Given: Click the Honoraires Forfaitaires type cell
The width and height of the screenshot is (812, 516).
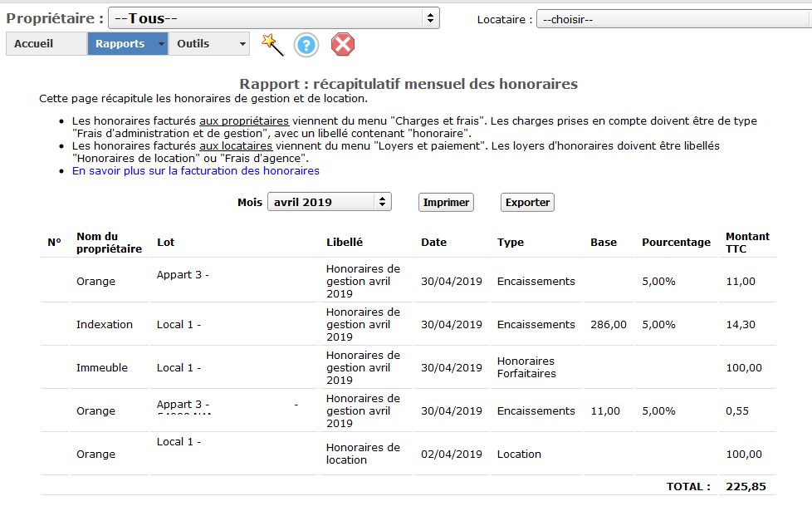Looking at the screenshot, I should [526, 368].
